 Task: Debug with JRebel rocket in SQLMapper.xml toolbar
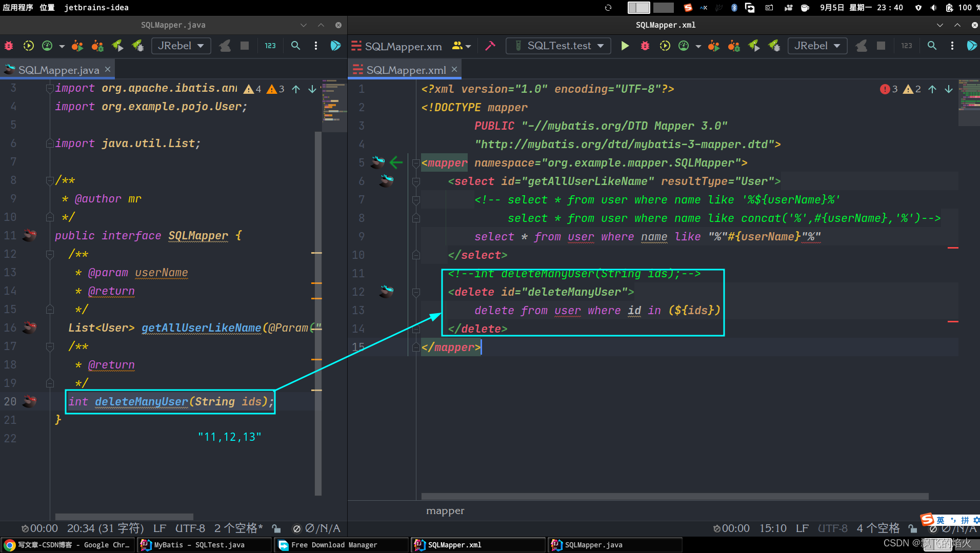(774, 46)
